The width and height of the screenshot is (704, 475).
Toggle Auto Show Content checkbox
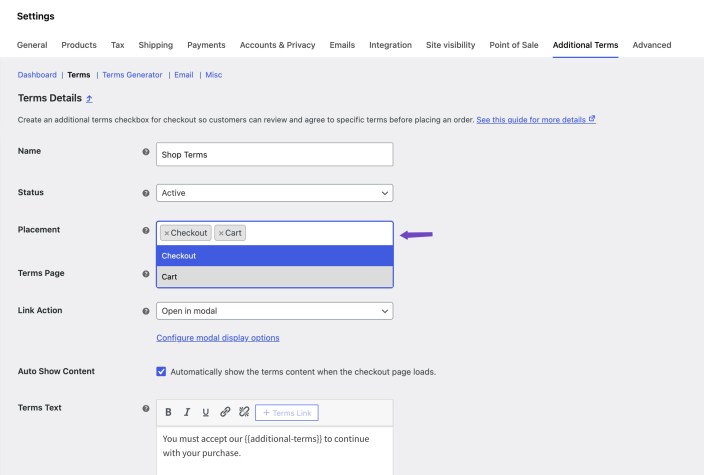[161, 371]
